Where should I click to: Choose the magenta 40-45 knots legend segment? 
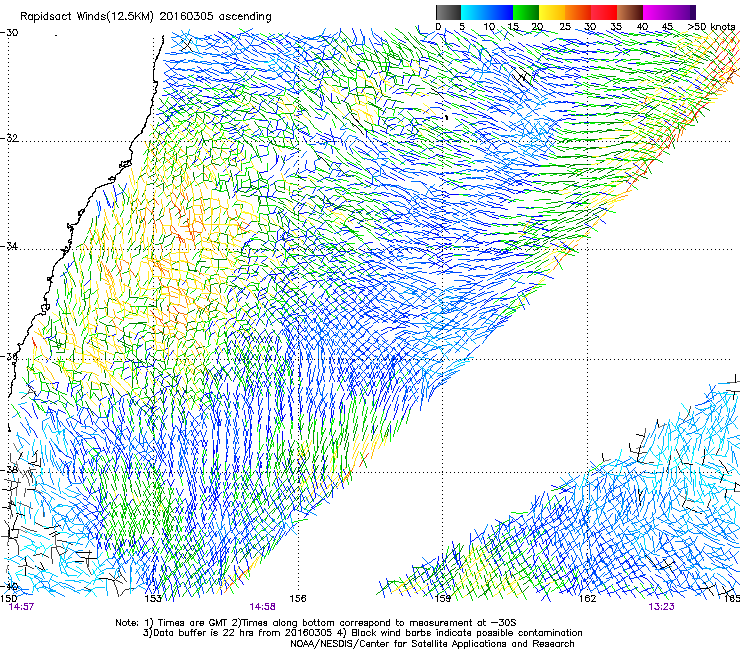[656, 12]
